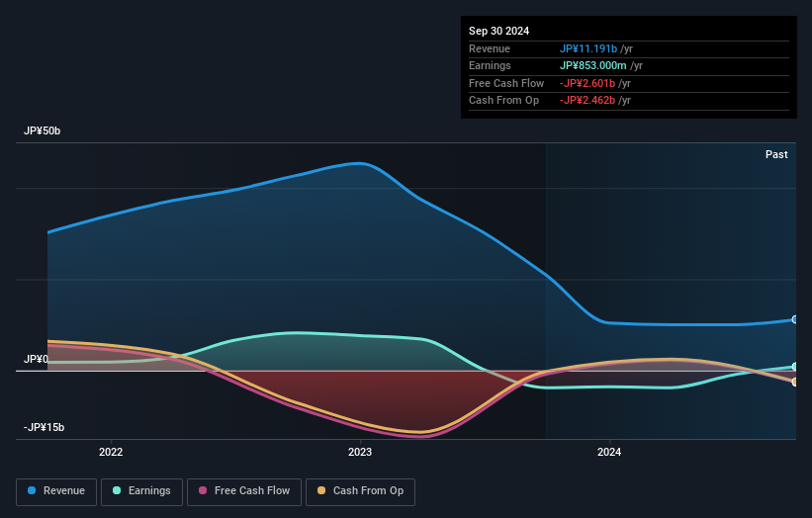This screenshot has height=518, width=812.
Task: Click the Revenue line peak near 2023
Action: click(360, 163)
